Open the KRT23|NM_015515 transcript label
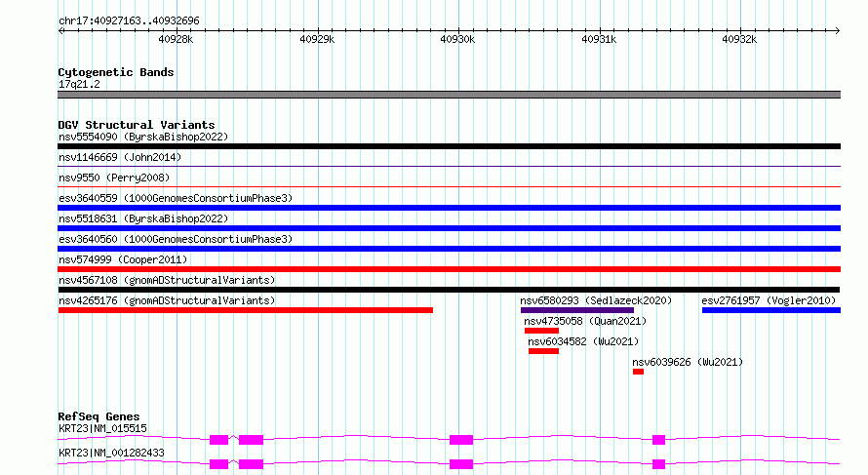The image size is (868, 475). coord(103,428)
